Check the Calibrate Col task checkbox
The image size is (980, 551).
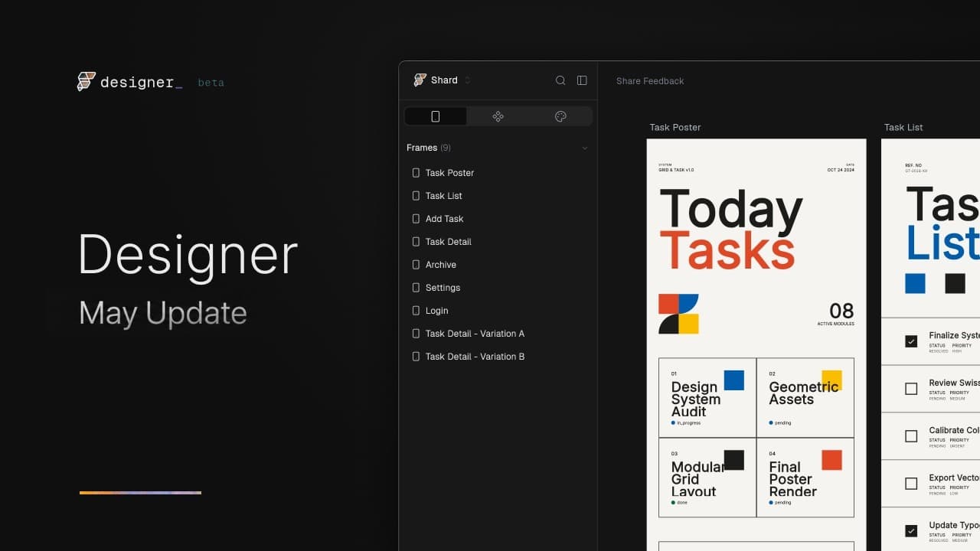click(911, 436)
